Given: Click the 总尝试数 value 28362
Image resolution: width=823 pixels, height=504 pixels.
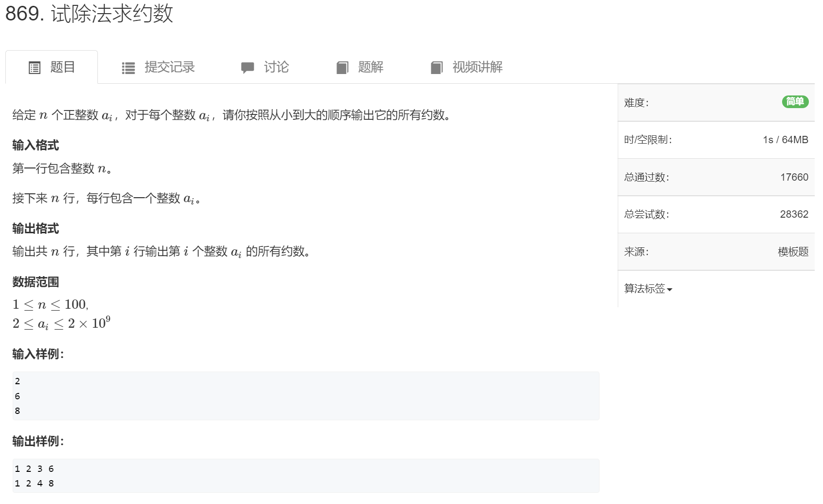Looking at the screenshot, I should coord(794,214).
